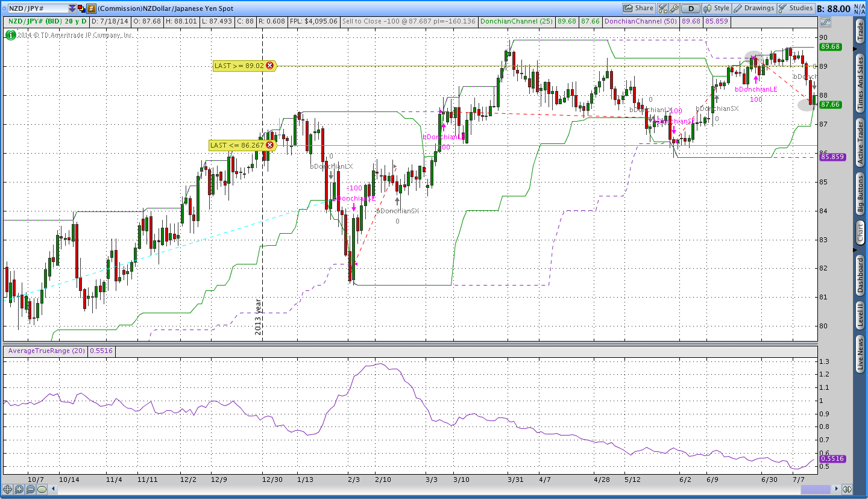The width and height of the screenshot is (868, 500).
Task: Click the green info icon in chart corner
Action: pyautogui.click(x=10, y=35)
